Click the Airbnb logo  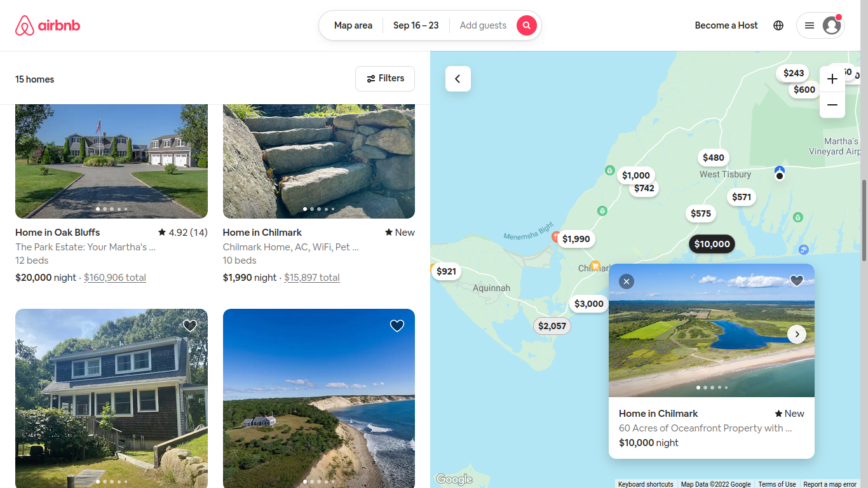click(48, 25)
